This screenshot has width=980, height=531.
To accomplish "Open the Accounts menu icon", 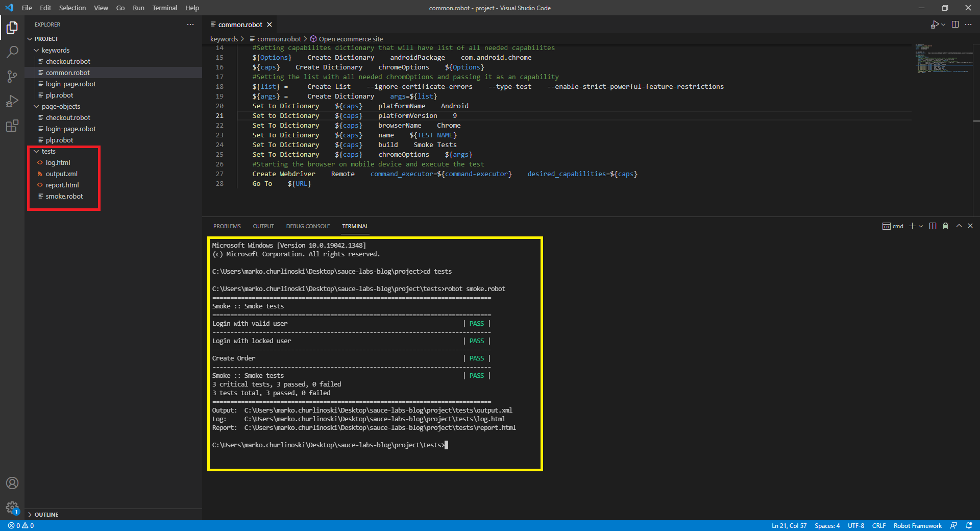I will point(12,483).
